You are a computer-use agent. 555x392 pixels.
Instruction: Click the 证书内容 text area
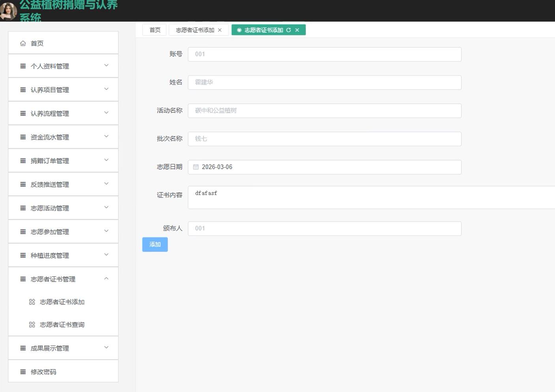(x=371, y=198)
